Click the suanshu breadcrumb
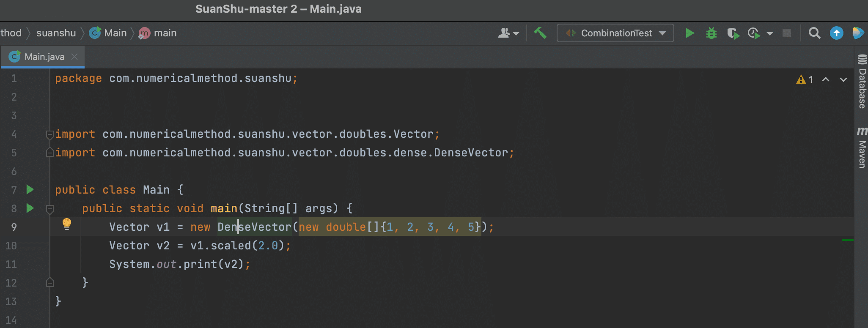Image resolution: width=868 pixels, height=328 pixels. coord(56,33)
